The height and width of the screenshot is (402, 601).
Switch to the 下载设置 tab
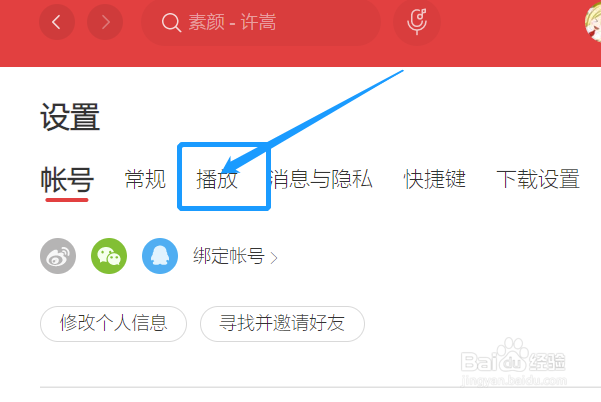(x=538, y=179)
